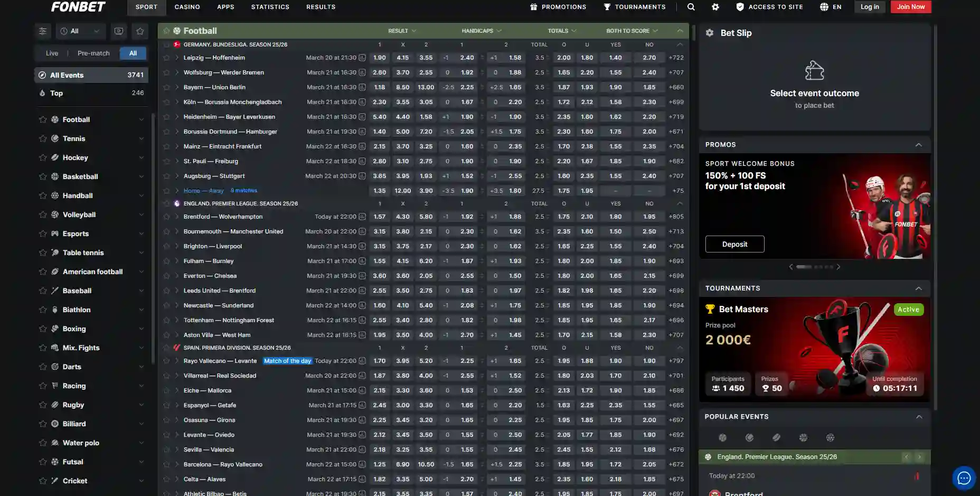Image resolution: width=980 pixels, height=496 pixels.
Task: Favorite the Volleyball sport with star
Action: tap(43, 214)
